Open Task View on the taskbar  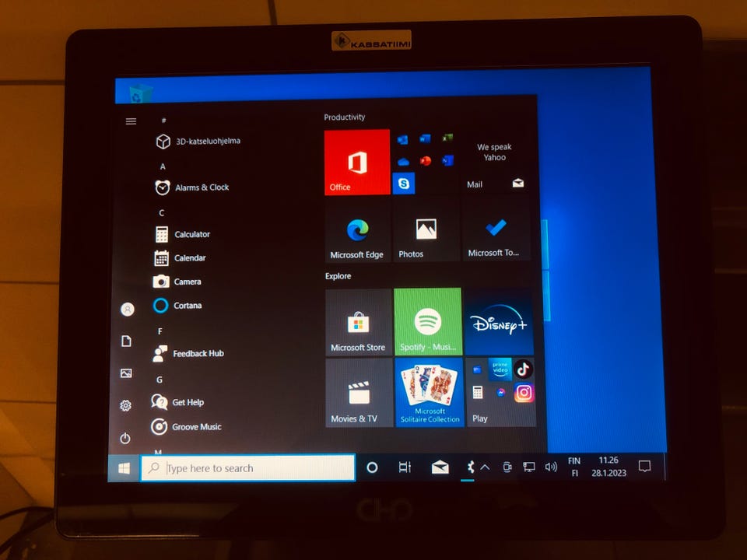(405, 467)
